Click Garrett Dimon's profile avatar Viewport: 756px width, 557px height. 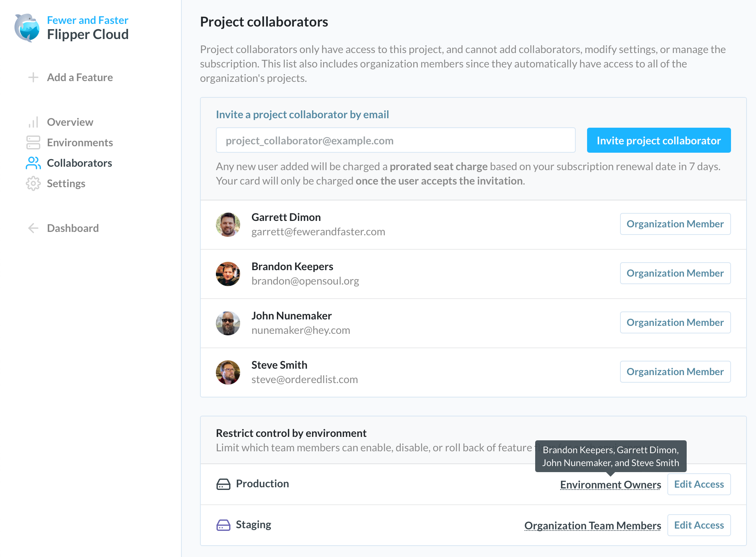click(228, 224)
